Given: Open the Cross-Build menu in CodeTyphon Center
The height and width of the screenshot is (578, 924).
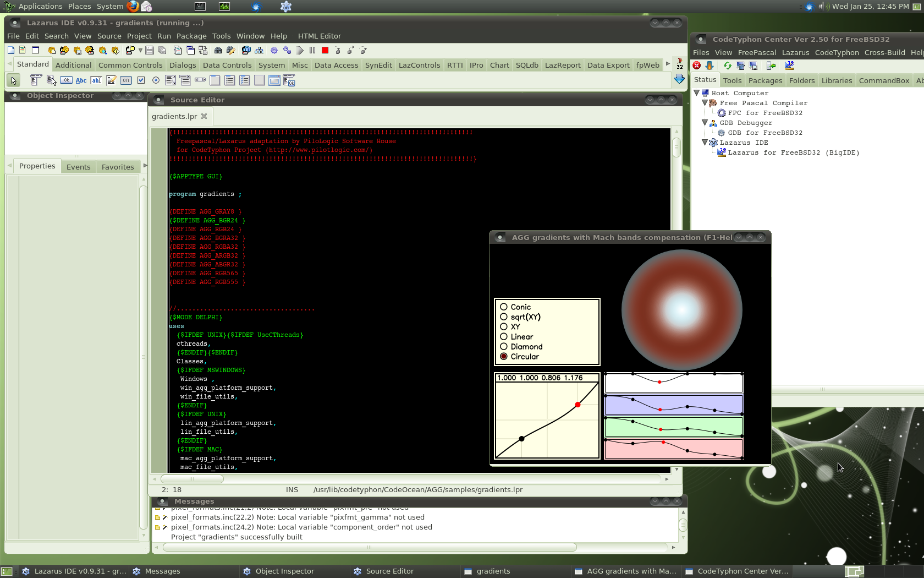Looking at the screenshot, I should click(884, 52).
